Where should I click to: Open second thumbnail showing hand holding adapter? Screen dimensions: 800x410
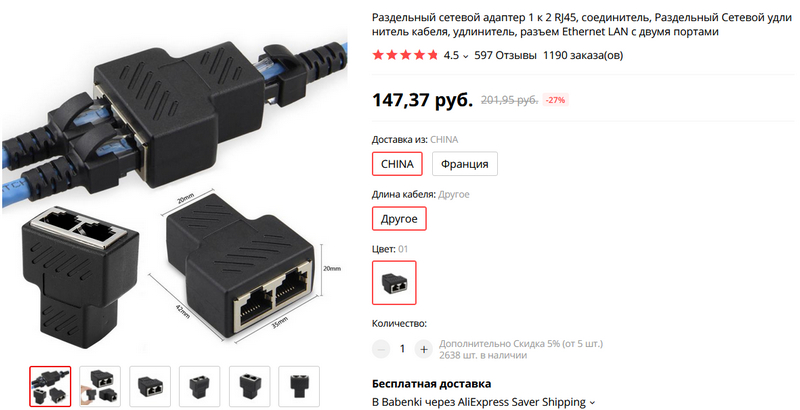coord(100,387)
